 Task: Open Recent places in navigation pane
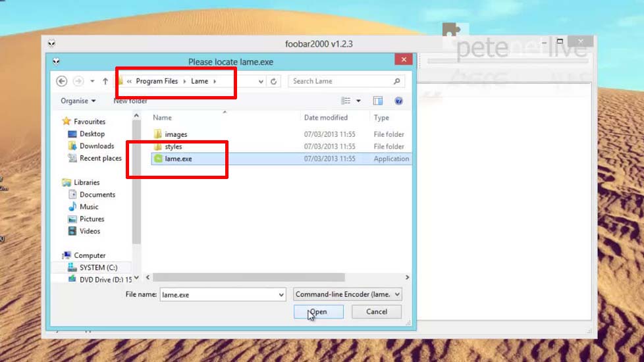click(x=101, y=159)
